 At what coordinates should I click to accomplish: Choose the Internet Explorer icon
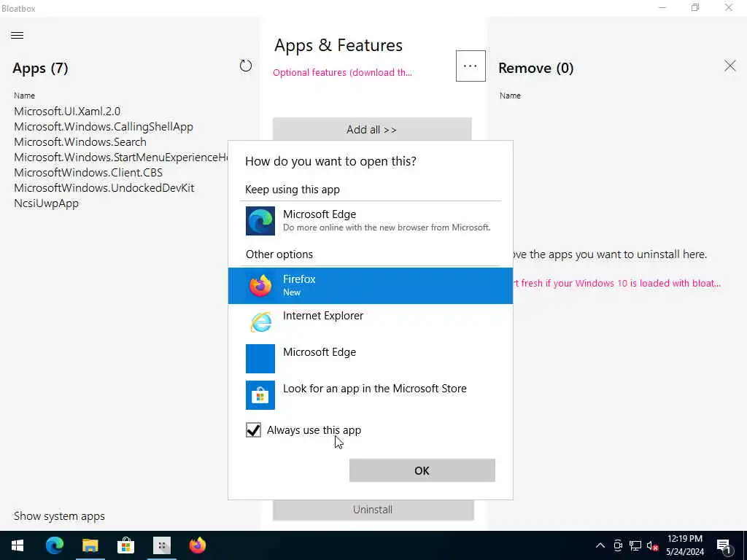tap(260, 322)
